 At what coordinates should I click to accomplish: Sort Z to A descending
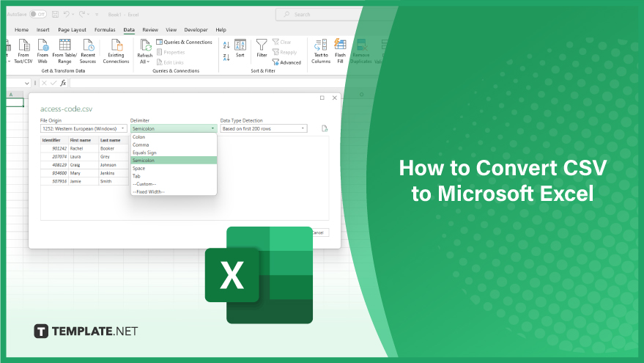click(x=226, y=57)
